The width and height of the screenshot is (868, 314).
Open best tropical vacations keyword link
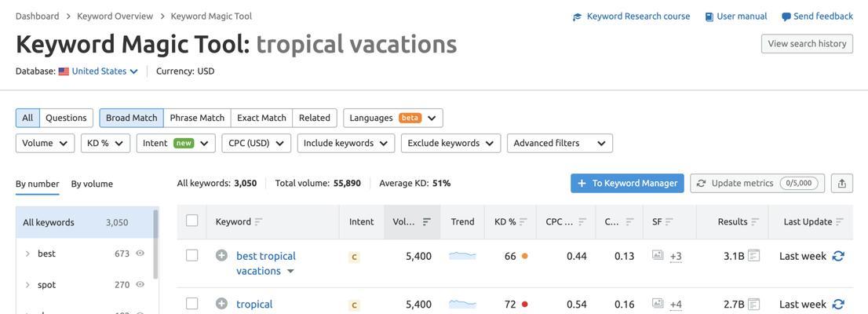[266, 263]
